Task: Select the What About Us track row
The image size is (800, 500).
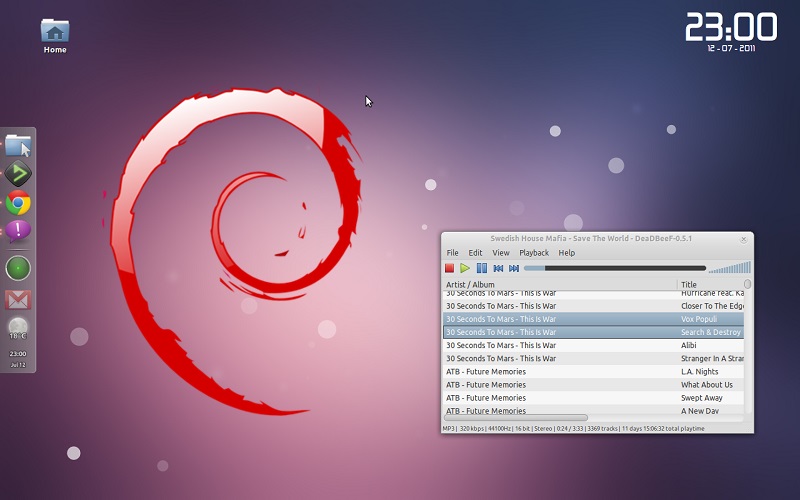Action: 593,385
